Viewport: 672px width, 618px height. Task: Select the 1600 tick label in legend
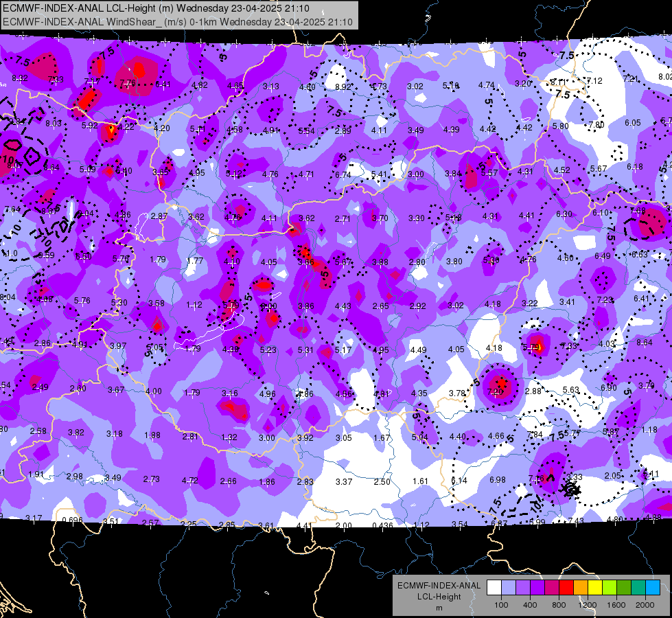(x=616, y=605)
